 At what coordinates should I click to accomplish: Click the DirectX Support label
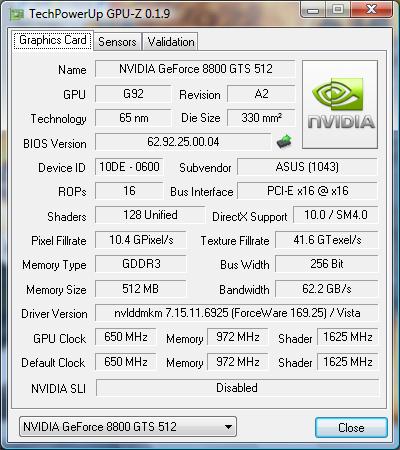pyautogui.click(x=250, y=217)
